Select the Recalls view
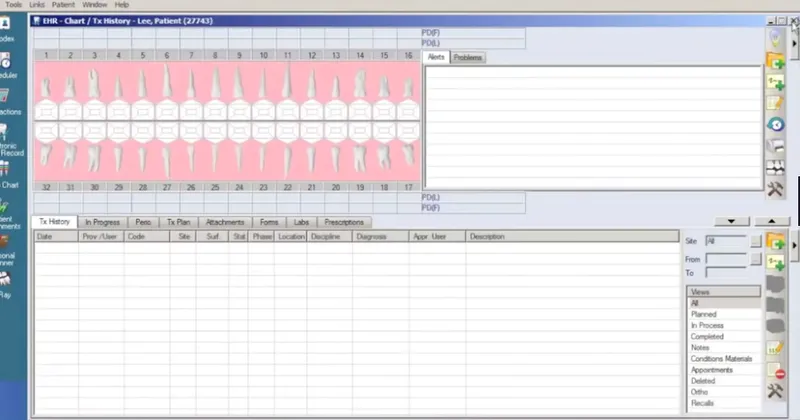 (723, 403)
